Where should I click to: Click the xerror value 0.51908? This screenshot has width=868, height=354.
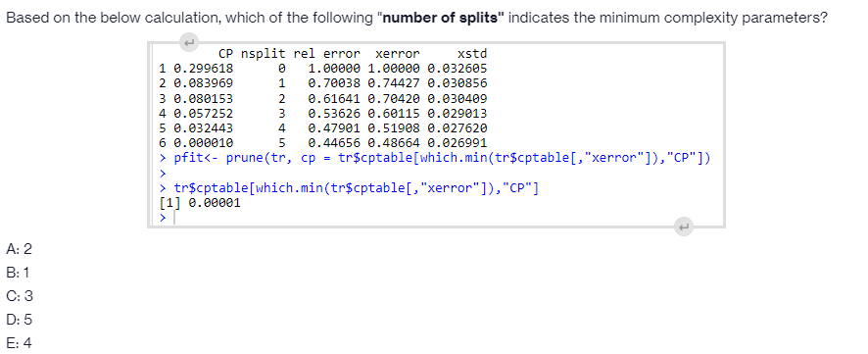point(394,128)
